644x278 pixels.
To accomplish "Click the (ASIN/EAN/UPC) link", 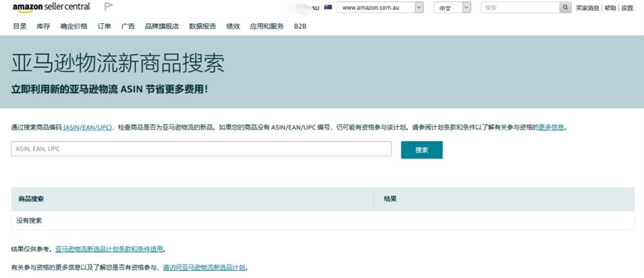I will pyautogui.click(x=88, y=127).
